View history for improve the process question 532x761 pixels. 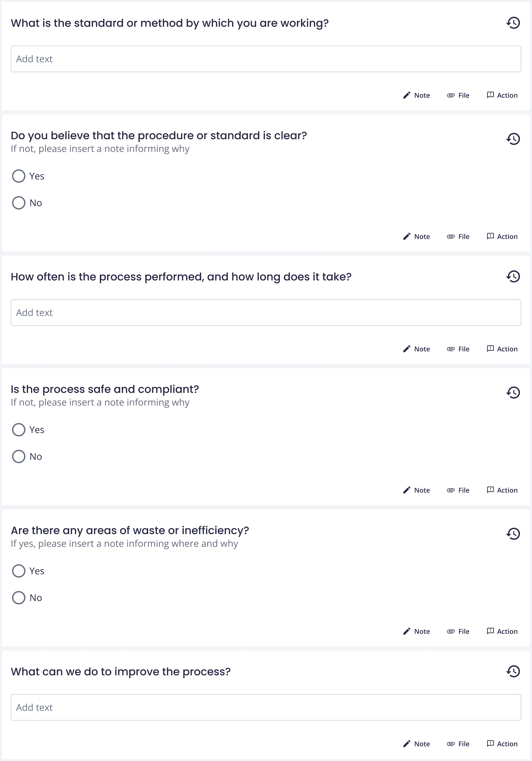pyautogui.click(x=513, y=671)
